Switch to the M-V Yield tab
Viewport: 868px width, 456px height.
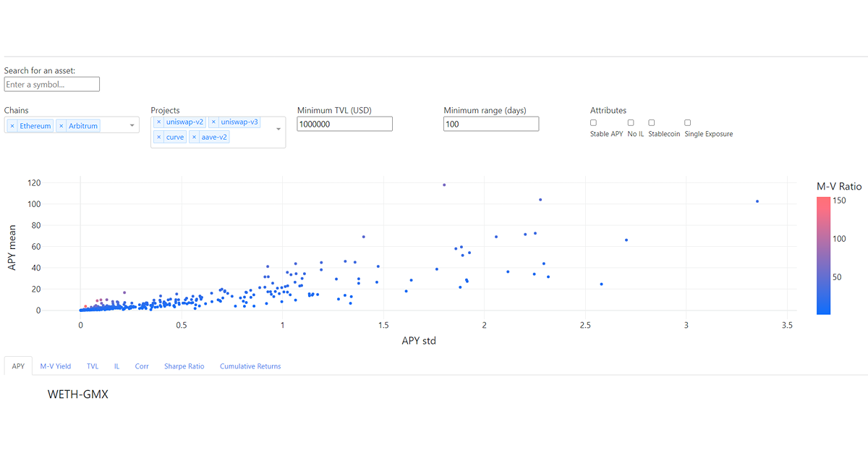point(56,366)
